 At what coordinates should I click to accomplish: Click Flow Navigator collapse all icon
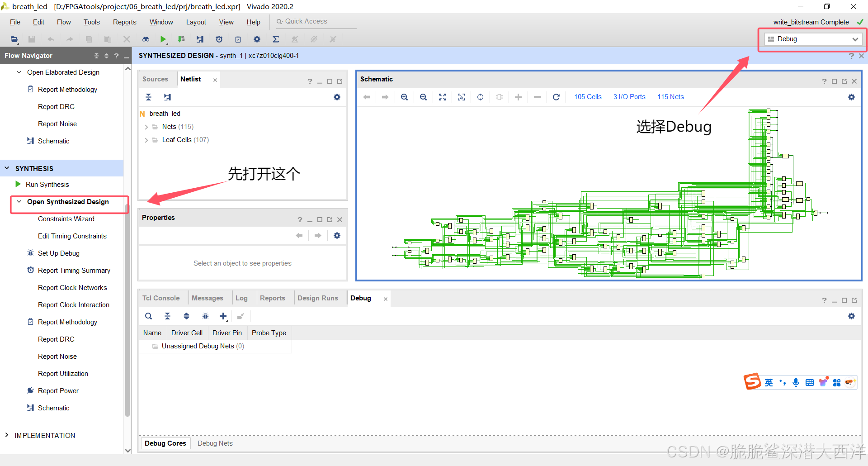point(96,56)
